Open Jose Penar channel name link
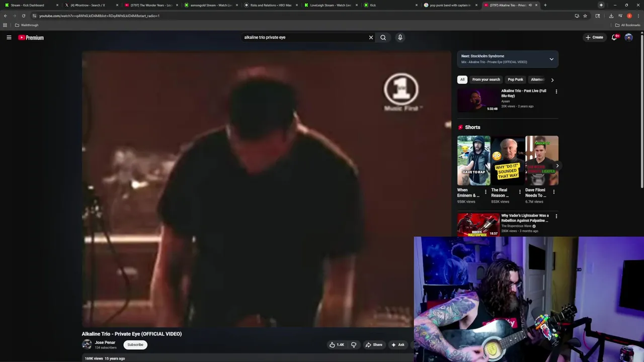This screenshot has width=644, height=362. coord(105,342)
